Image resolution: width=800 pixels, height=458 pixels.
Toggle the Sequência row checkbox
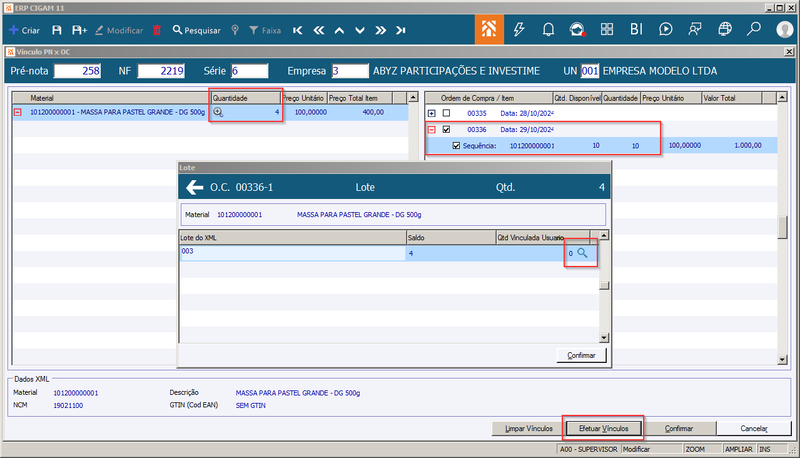coord(456,146)
